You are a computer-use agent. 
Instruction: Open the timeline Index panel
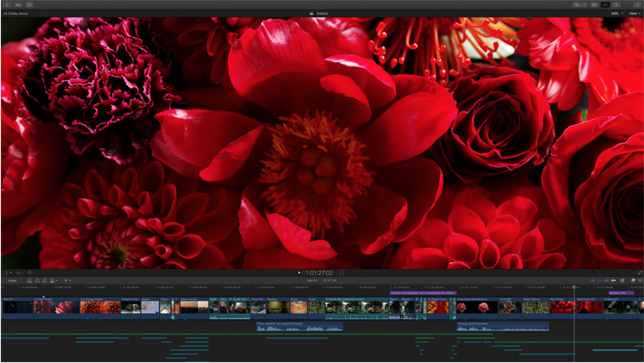coord(12,280)
